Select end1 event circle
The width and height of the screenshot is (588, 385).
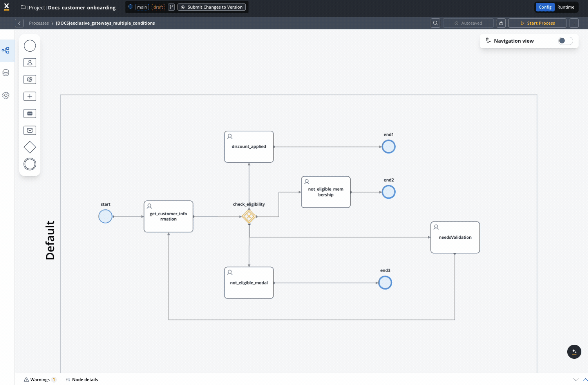coord(389,147)
